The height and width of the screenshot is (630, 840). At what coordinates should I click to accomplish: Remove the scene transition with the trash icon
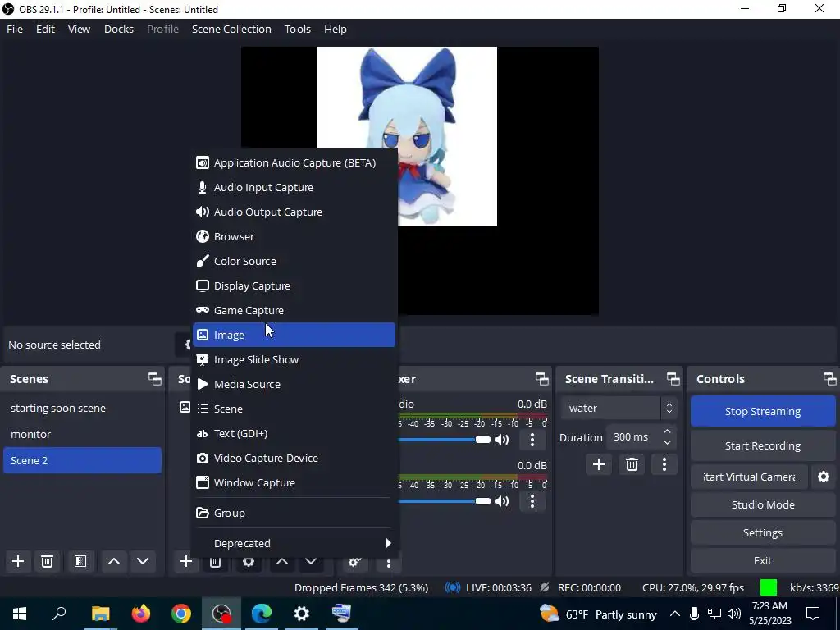click(632, 464)
